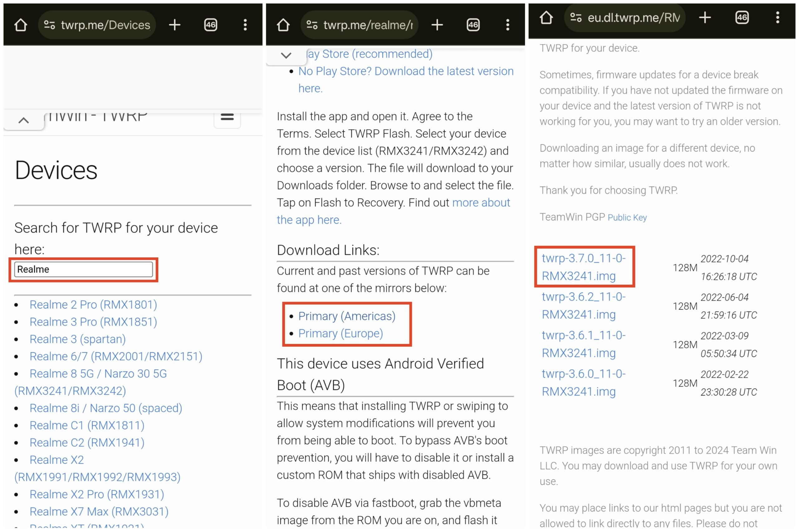799x532 pixels.
Task: Open the home icon in the first browser
Action: coord(20,24)
